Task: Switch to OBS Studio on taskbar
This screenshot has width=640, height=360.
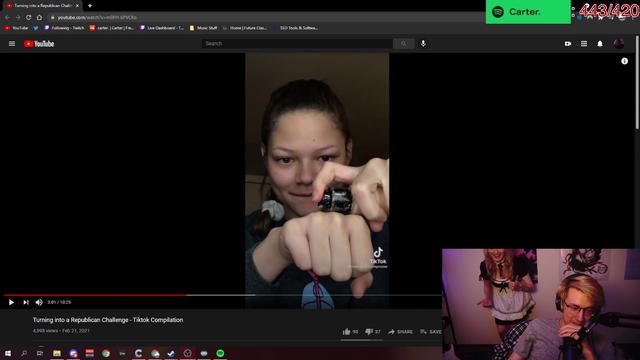Action: coord(187,353)
